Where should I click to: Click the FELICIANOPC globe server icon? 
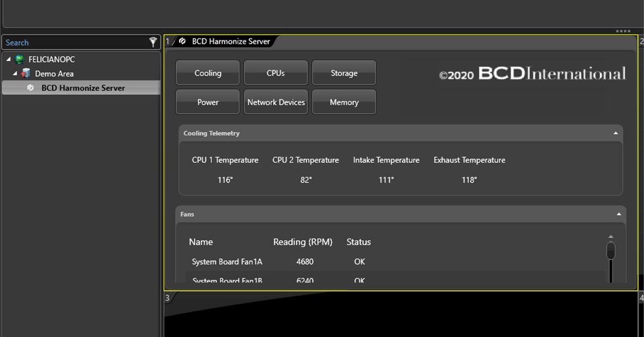tap(20, 59)
